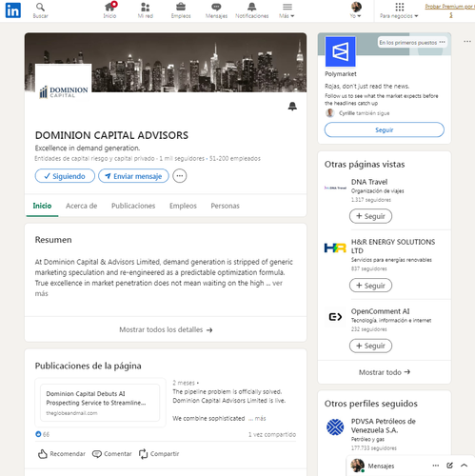Open the Globe and Mail article card
Viewport: 475px width, 476px height.
100,403
